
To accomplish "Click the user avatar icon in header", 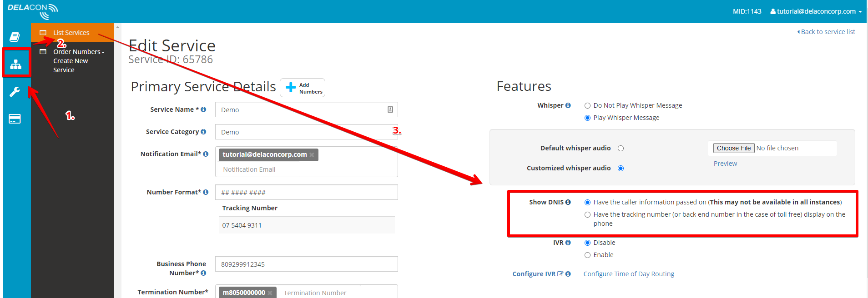I will [773, 11].
